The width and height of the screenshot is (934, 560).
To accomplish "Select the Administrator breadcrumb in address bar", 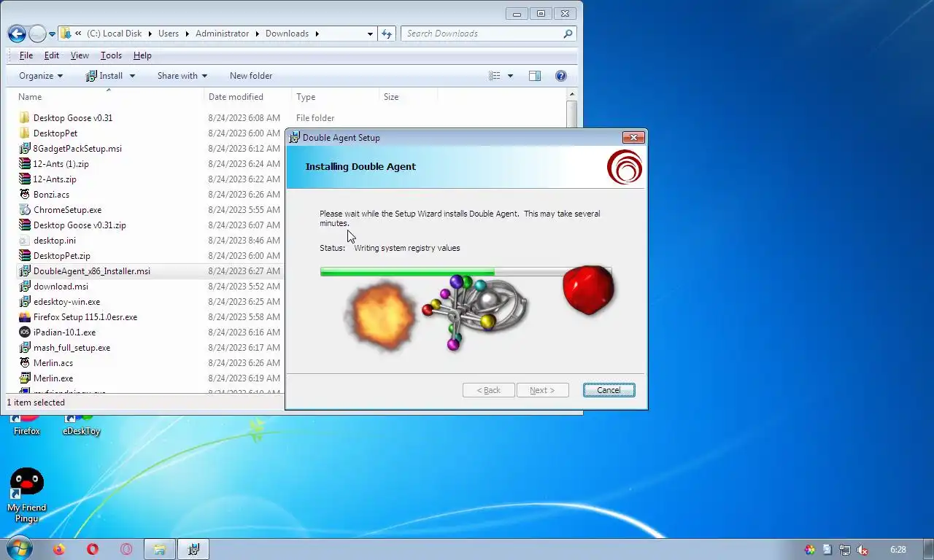I will [223, 34].
